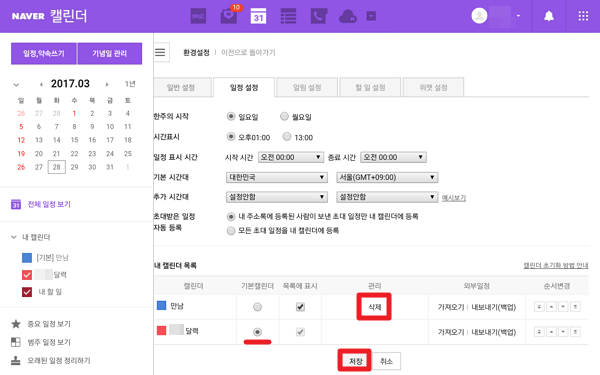
Task: Select 13:00 time format
Action: pyautogui.click(x=287, y=137)
